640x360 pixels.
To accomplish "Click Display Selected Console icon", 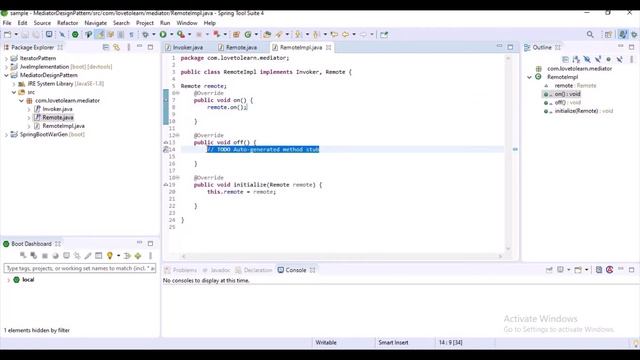I will coord(560,270).
